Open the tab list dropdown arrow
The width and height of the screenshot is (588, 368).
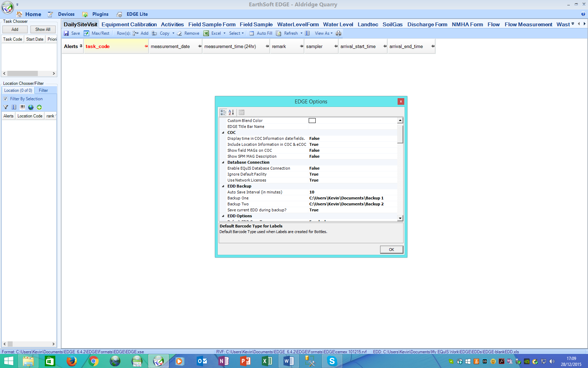click(573, 24)
